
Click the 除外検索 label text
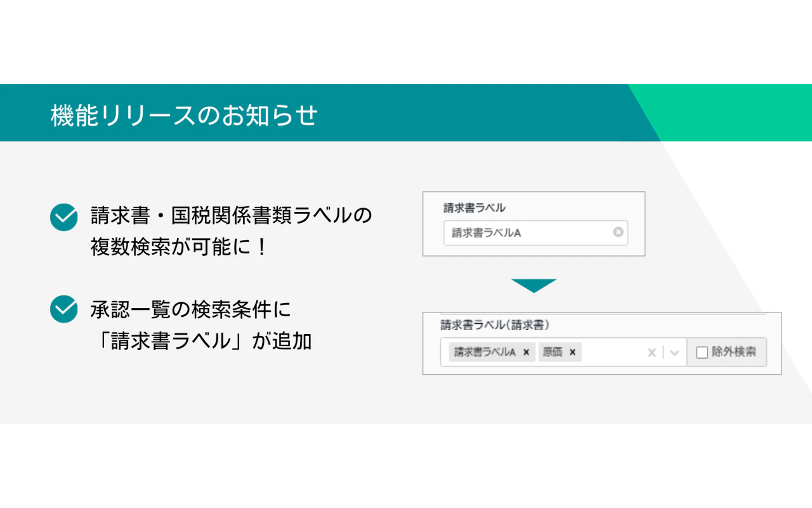point(733,352)
